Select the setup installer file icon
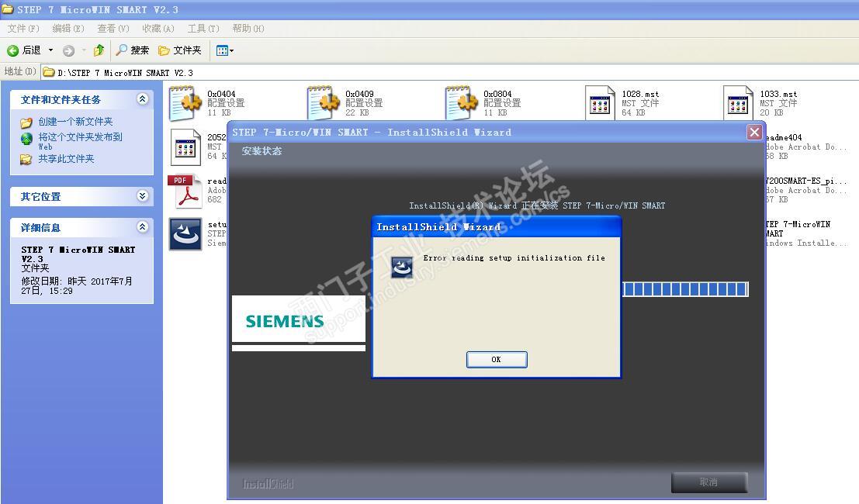This screenshot has width=859, height=504. [x=185, y=233]
